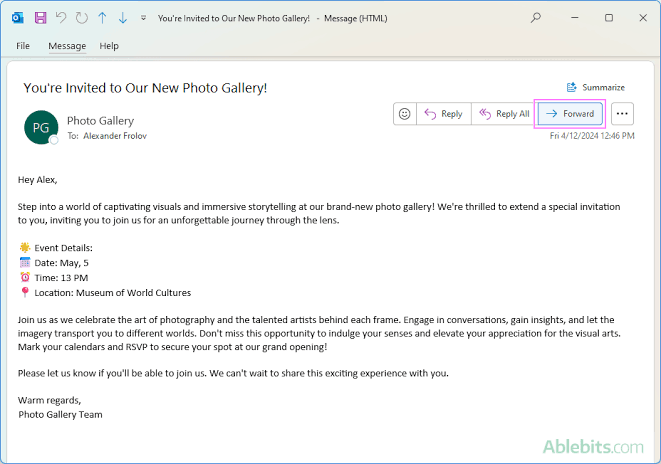This screenshot has height=464, width=661.
Task: Click the "Warm regards," line
Action: pyautogui.click(x=49, y=400)
